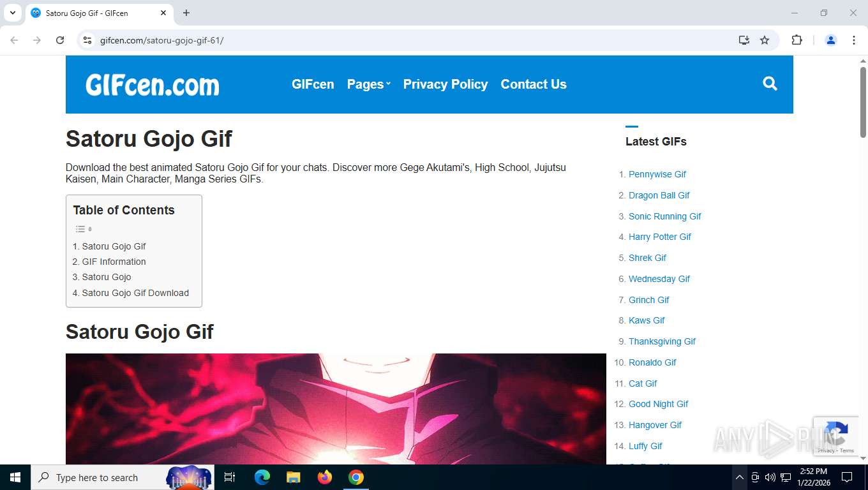This screenshot has width=868, height=490.
Task: Open Task View on the taskbar
Action: (x=230, y=477)
